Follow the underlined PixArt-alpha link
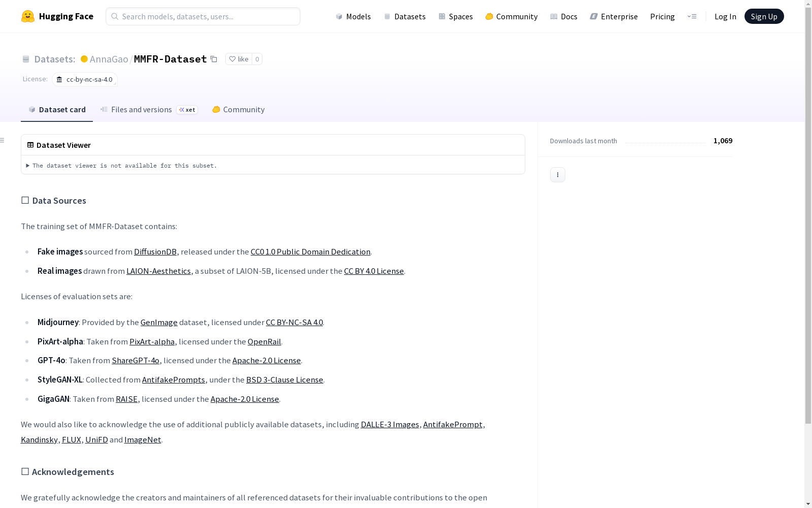Image resolution: width=812 pixels, height=508 pixels. click(152, 342)
